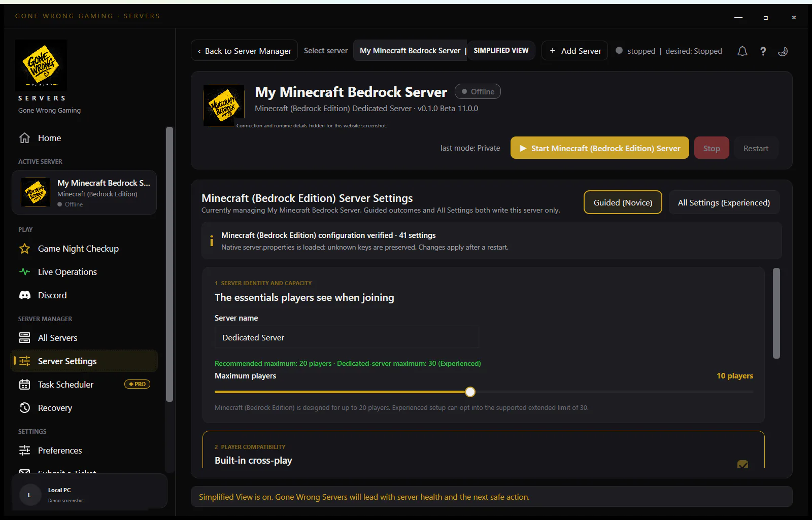Open the My Minecraft Bedrock Server selector
The height and width of the screenshot is (520, 812).
[x=410, y=51]
